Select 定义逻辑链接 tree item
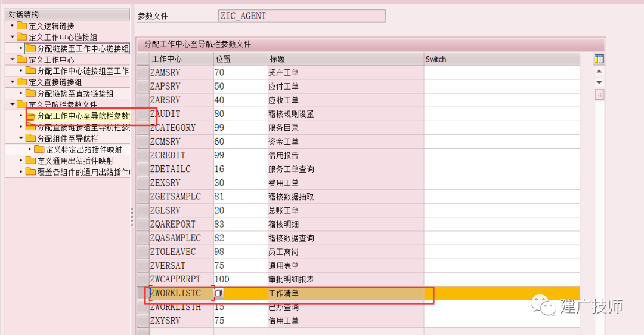The width and height of the screenshot is (644, 335). point(51,26)
